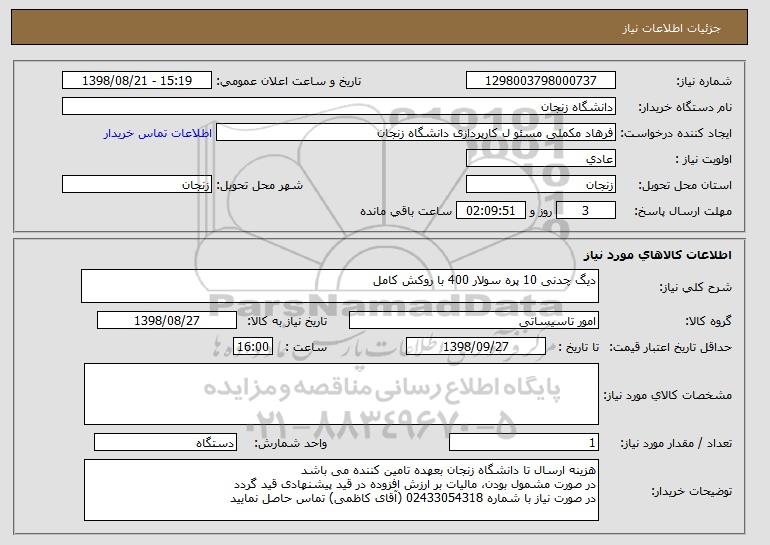
Task: Click the delivery province field زنجان
Action: tap(541, 185)
